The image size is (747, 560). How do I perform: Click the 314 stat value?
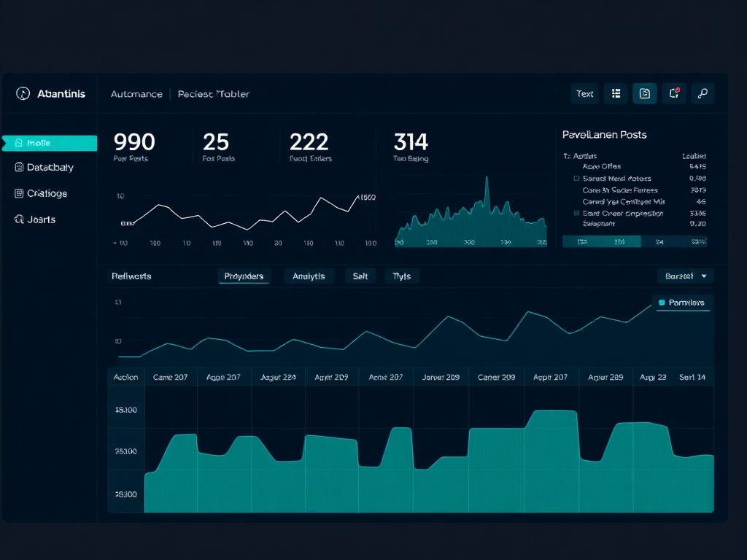tap(411, 142)
